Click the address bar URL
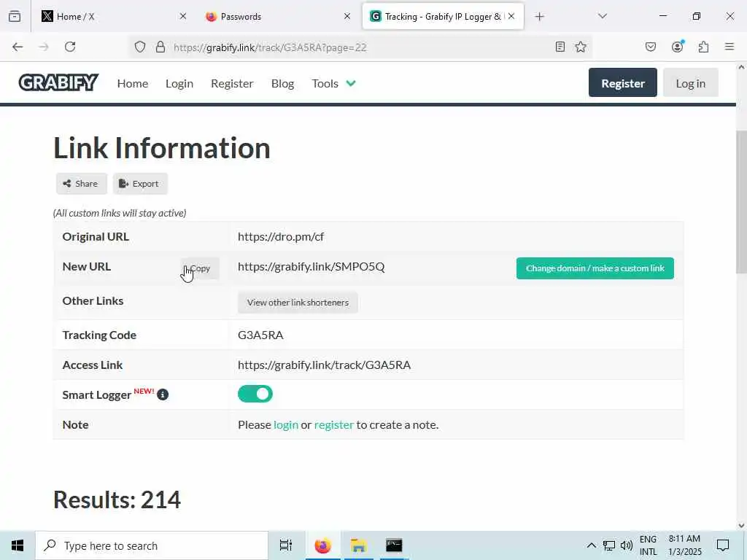The height and width of the screenshot is (560, 747). pyautogui.click(x=270, y=47)
